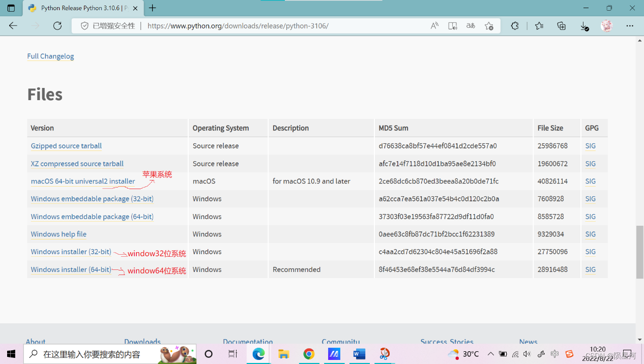Open a new browser tab
The image size is (644, 364).
click(152, 8)
